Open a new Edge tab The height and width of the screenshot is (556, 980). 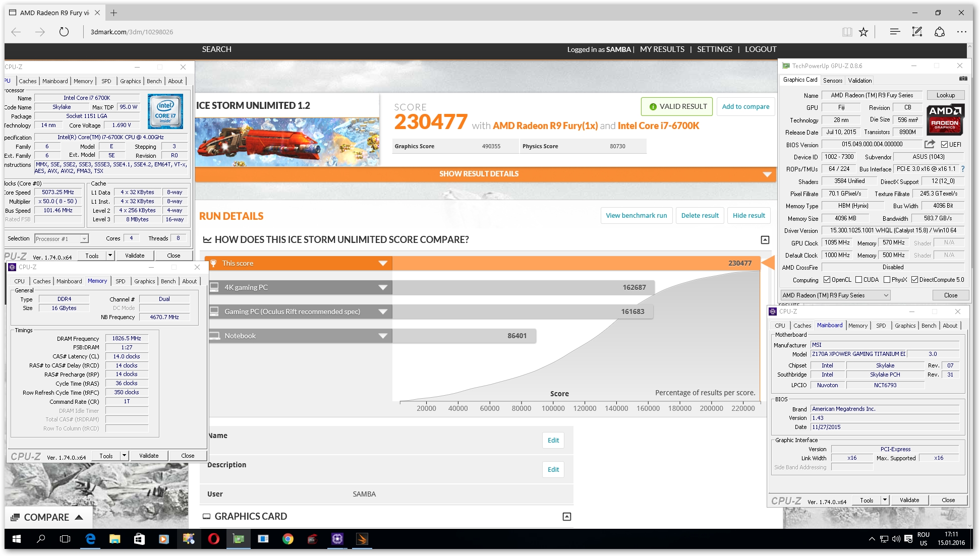(113, 13)
